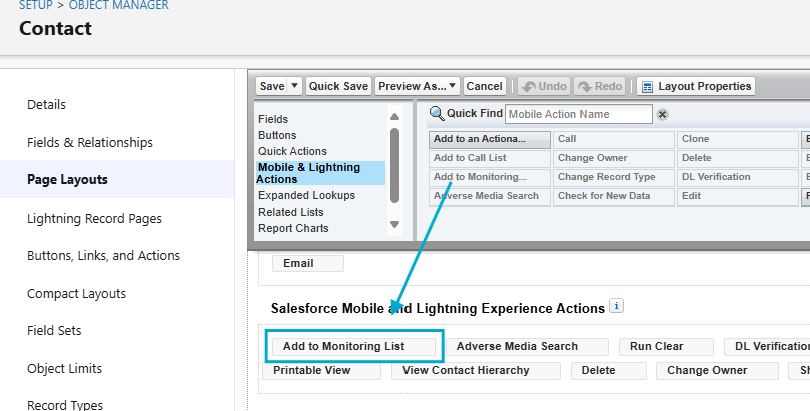
Task: Go to Object Manager breadcrumb link
Action: coord(119,6)
